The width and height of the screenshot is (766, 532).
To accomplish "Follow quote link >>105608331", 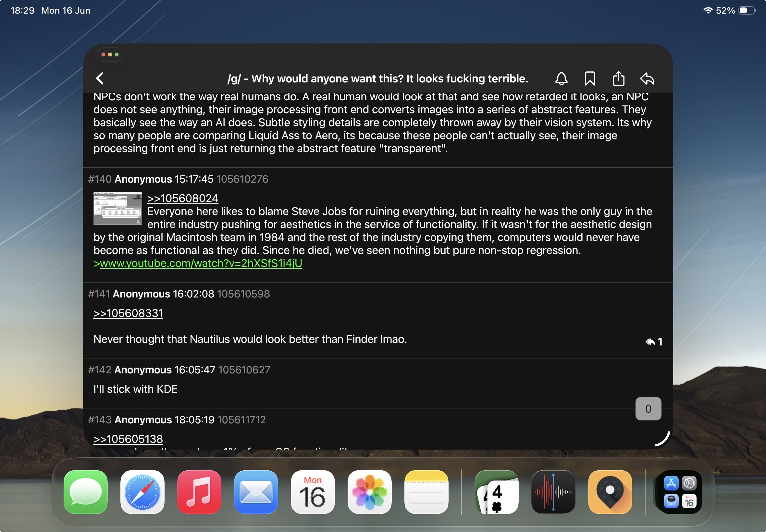I will (128, 313).
